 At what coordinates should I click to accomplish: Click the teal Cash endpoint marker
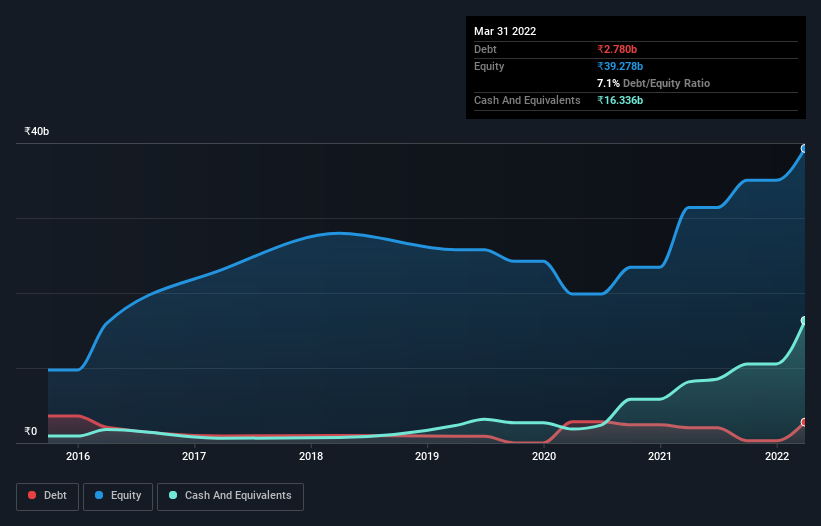pyautogui.click(x=804, y=320)
